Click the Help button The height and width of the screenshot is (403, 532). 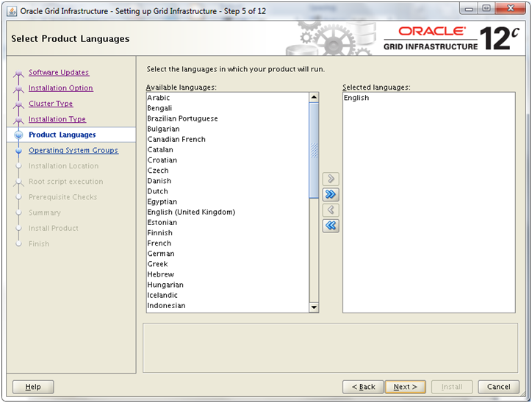tap(33, 387)
